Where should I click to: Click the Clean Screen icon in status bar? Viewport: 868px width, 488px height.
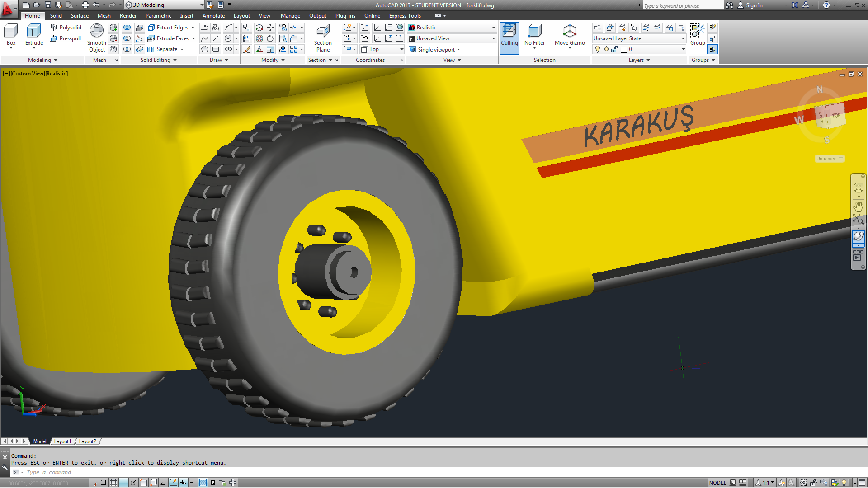coord(862,483)
